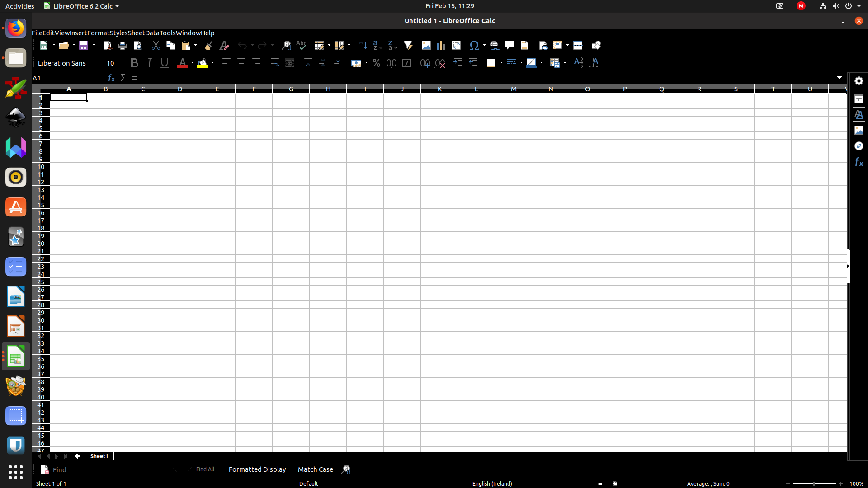Click the Find All button
The height and width of the screenshot is (488, 868).
coord(205,469)
